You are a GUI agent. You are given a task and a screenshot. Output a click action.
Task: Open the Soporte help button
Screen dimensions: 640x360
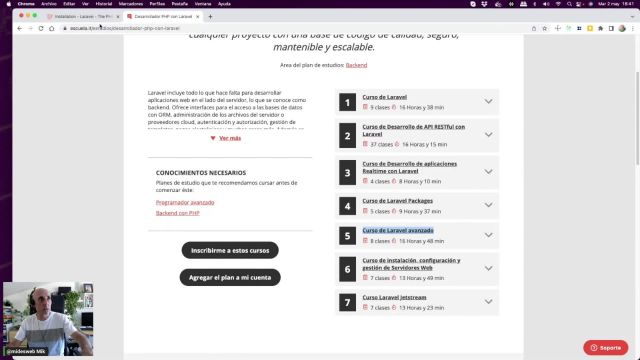[x=606, y=348]
